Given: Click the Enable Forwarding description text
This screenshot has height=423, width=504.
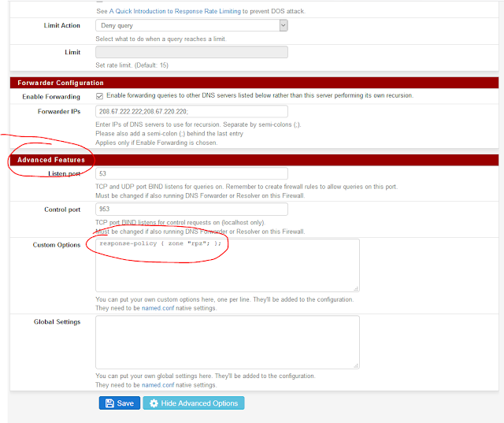Looking at the screenshot, I should (259, 95).
